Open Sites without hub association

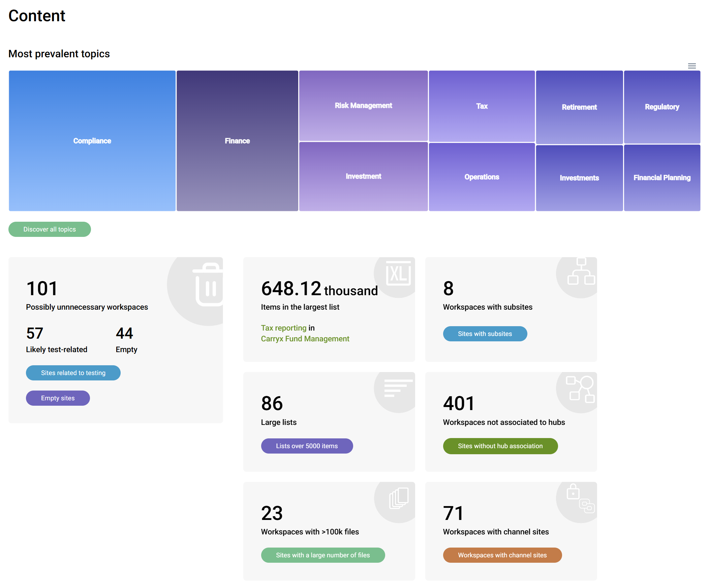[x=500, y=446]
